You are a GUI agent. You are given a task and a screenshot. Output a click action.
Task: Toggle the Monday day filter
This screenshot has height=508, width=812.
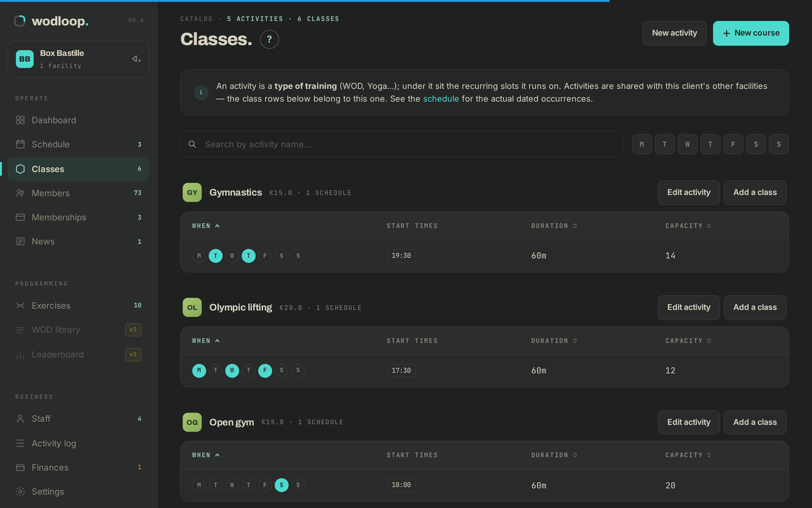(x=642, y=144)
